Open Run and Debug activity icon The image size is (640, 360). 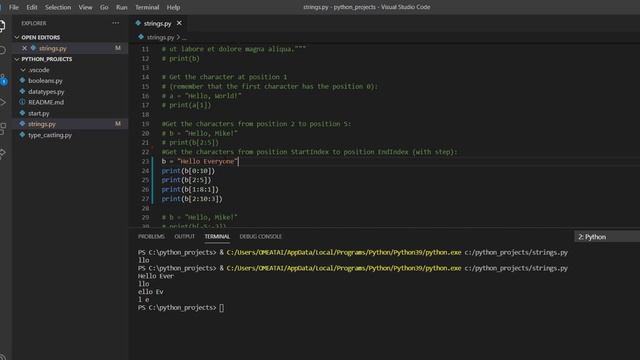(2, 102)
